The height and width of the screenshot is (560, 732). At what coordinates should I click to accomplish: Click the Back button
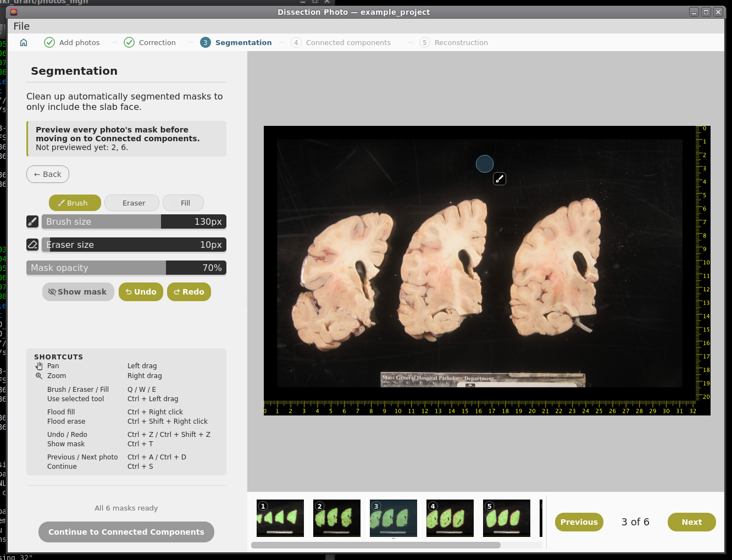point(48,174)
